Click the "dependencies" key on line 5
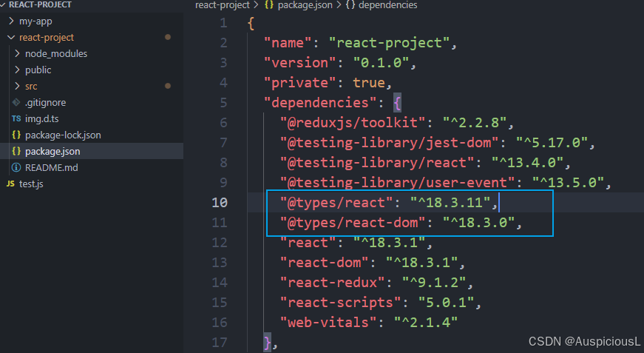Viewport: 644px width, 353px height. [320, 102]
